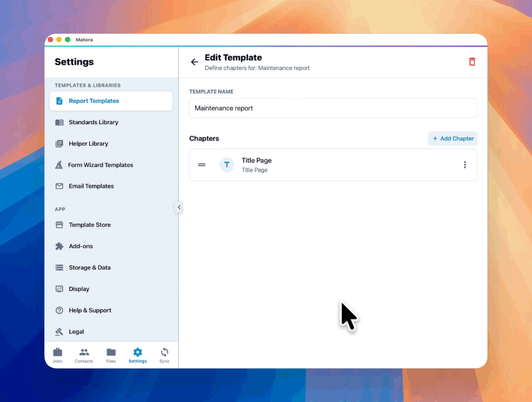Switch to the Files tab

click(x=111, y=355)
